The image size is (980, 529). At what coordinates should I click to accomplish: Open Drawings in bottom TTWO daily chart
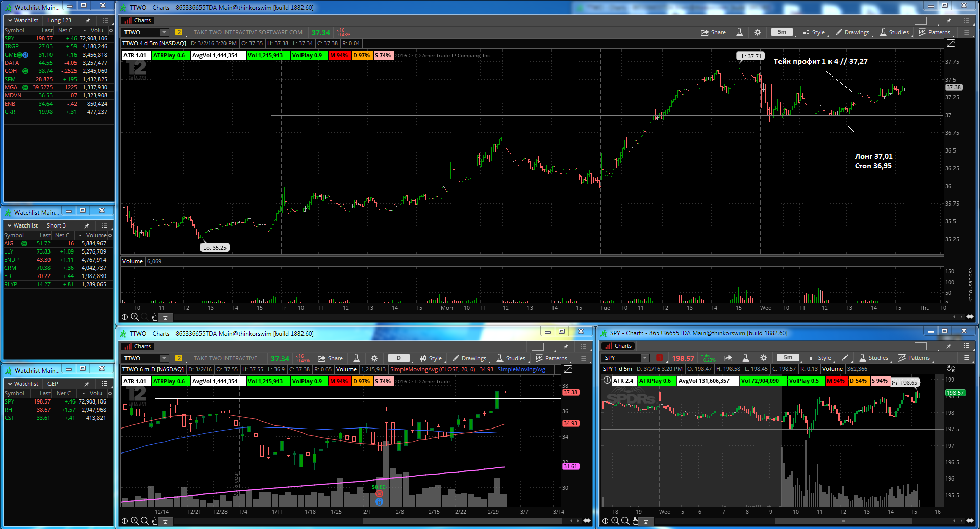(x=469, y=358)
